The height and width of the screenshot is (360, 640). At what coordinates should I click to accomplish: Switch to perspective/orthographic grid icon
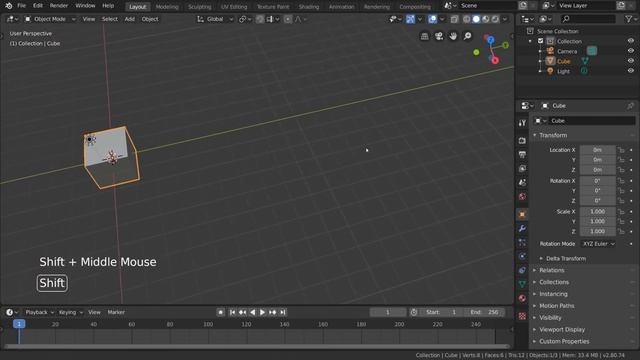tap(424, 36)
